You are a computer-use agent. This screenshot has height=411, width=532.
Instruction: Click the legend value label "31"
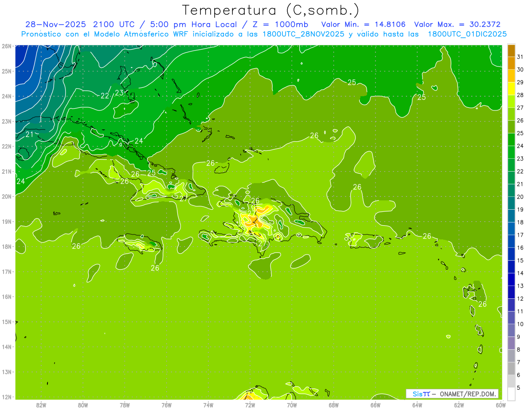click(x=520, y=56)
